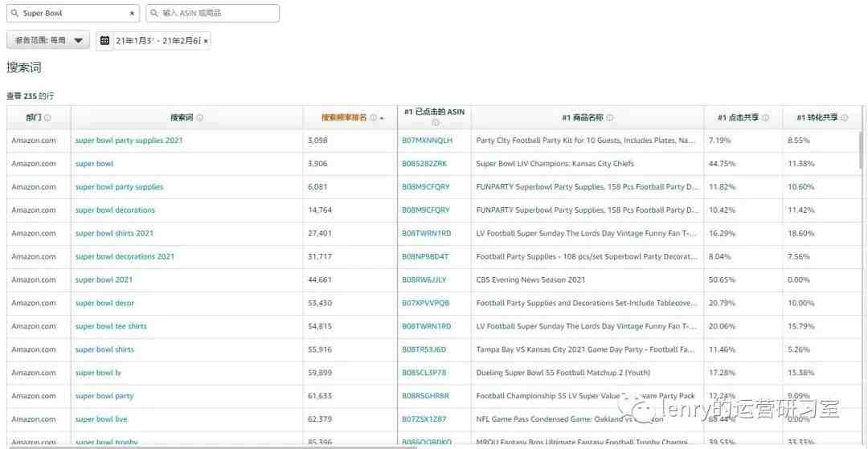Show info for 搜索词 column

200,118
